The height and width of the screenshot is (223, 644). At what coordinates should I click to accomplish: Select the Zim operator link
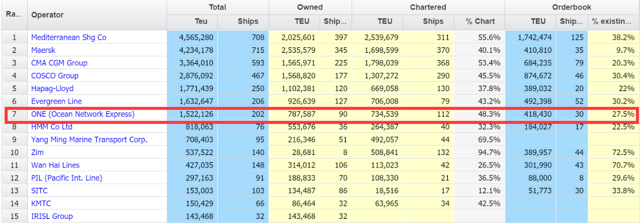point(38,153)
